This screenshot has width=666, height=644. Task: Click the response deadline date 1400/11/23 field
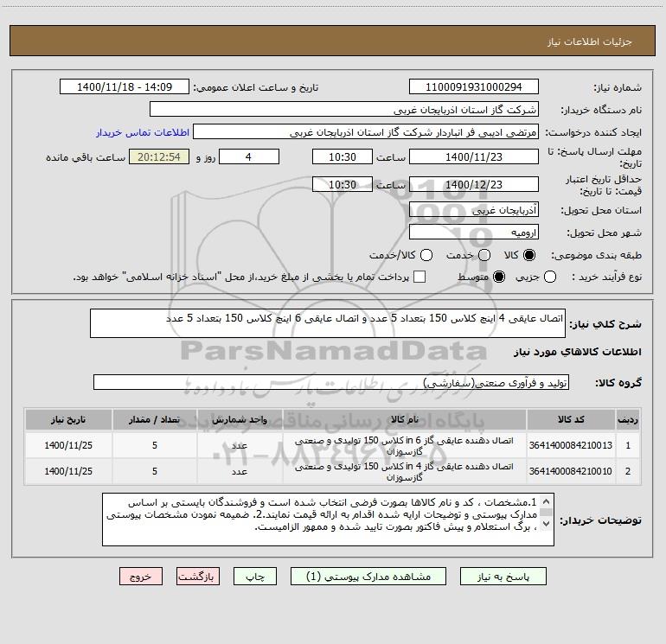(x=474, y=156)
